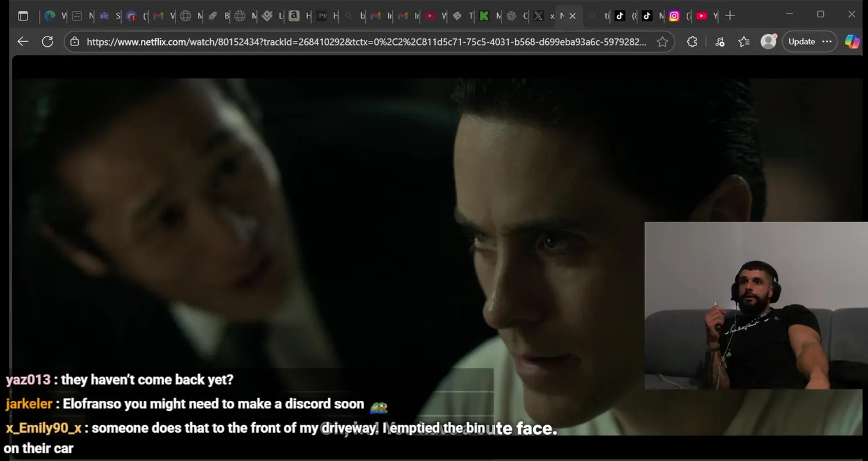Image resolution: width=868 pixels, height=461 pixels.
Task: Click chat text 'on their car'
Action: tap(38, 448)
